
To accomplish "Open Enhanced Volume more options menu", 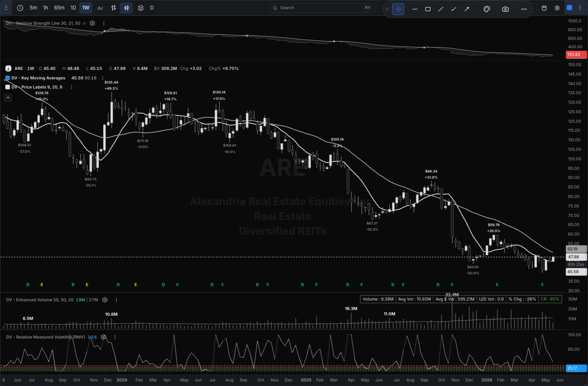I will [116, 300].
